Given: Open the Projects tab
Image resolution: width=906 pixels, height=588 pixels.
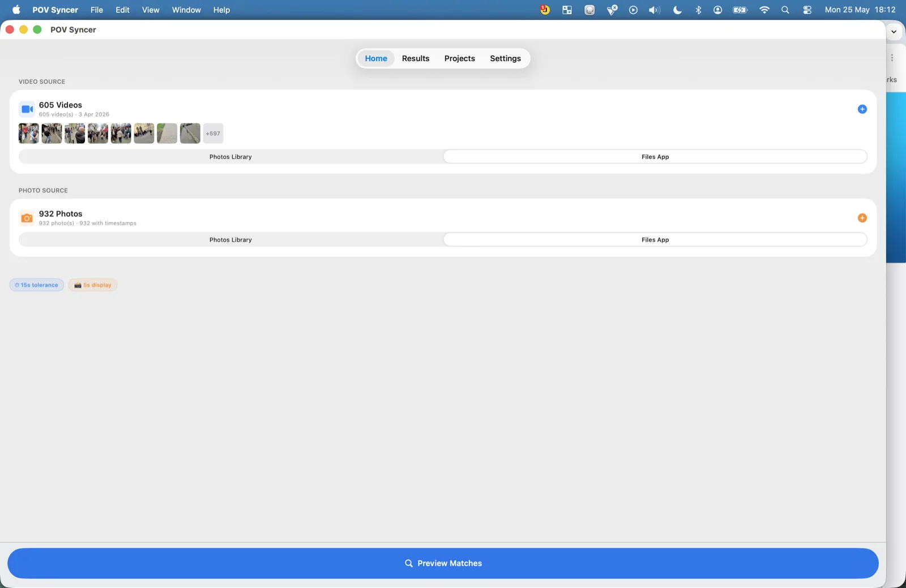Looking at the screenshot, I should pos(459,58).
